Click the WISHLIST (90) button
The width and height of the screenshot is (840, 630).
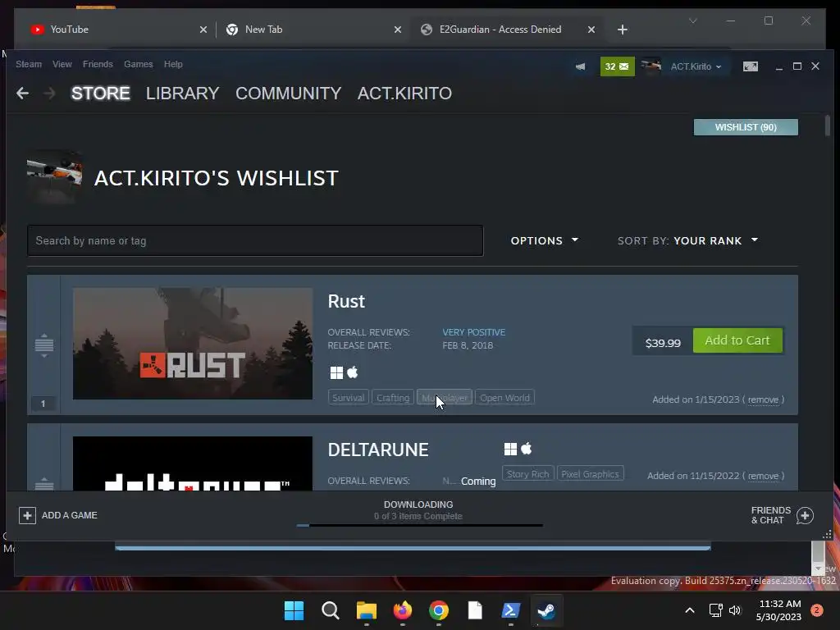tap(746, 127)
